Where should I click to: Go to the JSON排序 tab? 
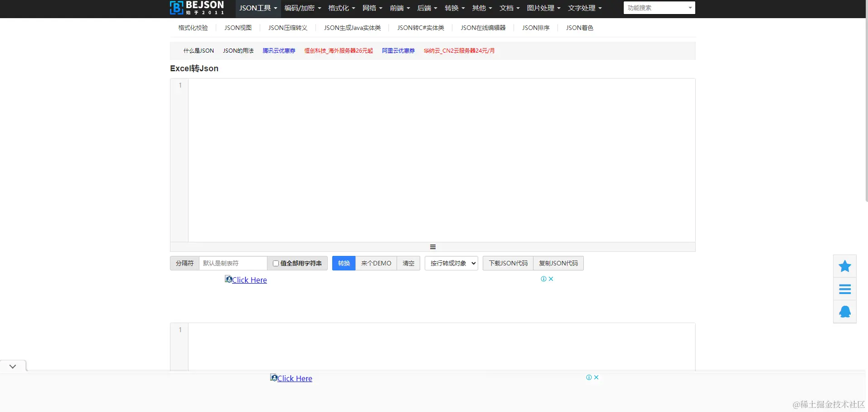pos(536,28)
